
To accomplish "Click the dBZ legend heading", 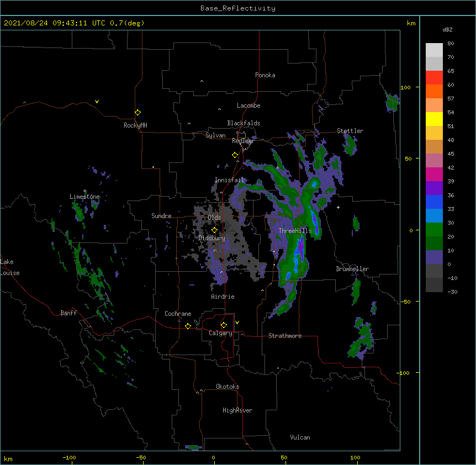I will tap(447, 29).
